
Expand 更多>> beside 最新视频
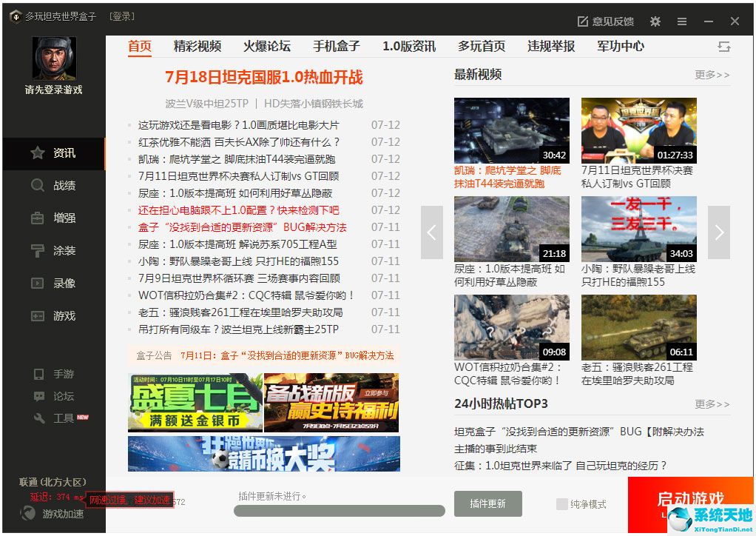[712, 75]
